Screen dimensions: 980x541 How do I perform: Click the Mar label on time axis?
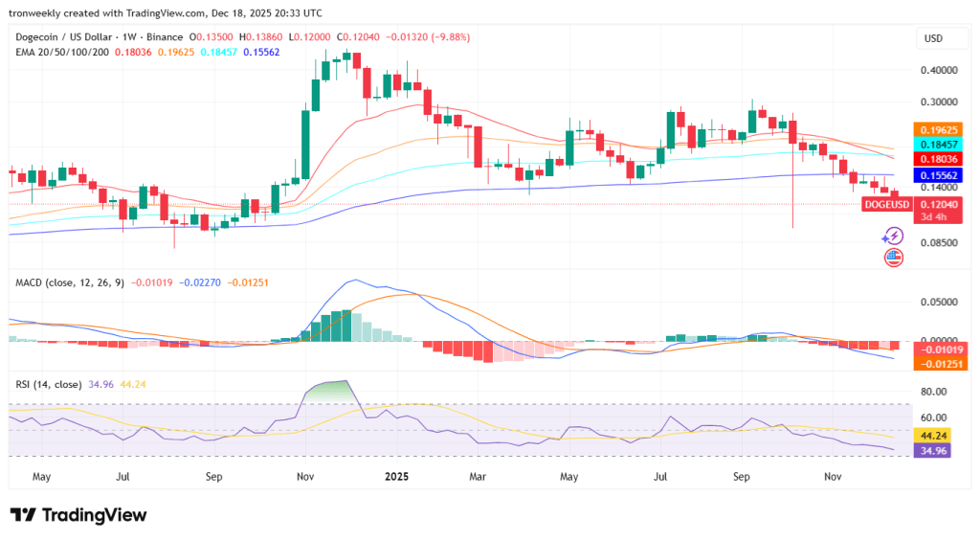click(478, 477)
